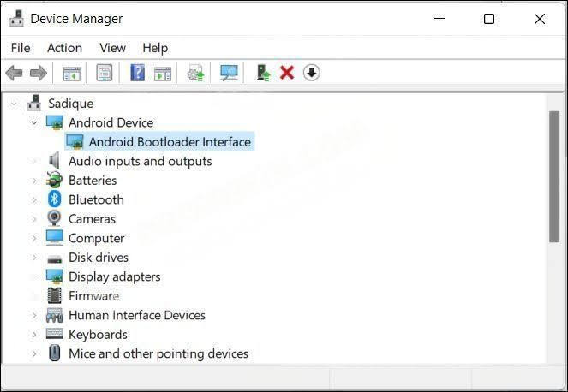This screenshot has width=568, height=392.
Task: Click the Human Interface Devices icon
Action: 55,315
